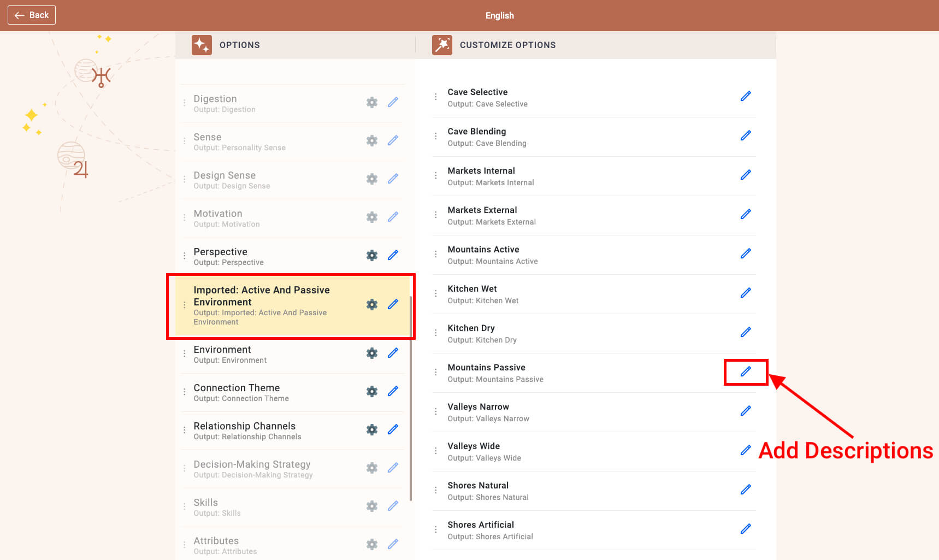Click the English language label in header
The image size is (939, 560).
coord(500,15)
